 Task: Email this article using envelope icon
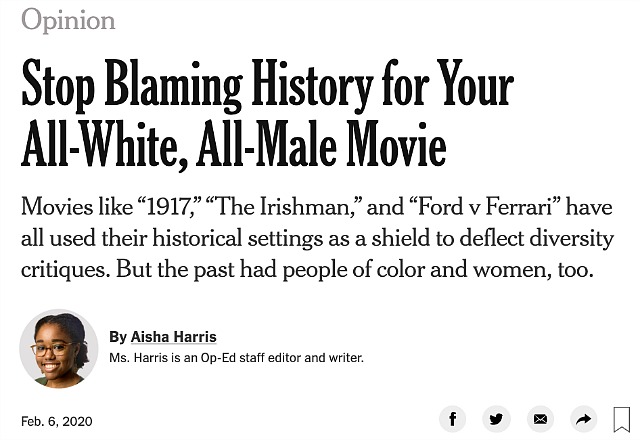click(540, 419)
